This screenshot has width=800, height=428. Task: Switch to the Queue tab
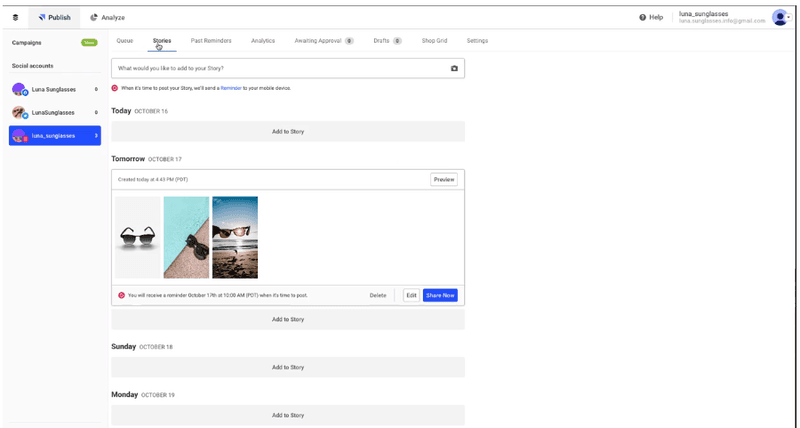coord(125,41)
